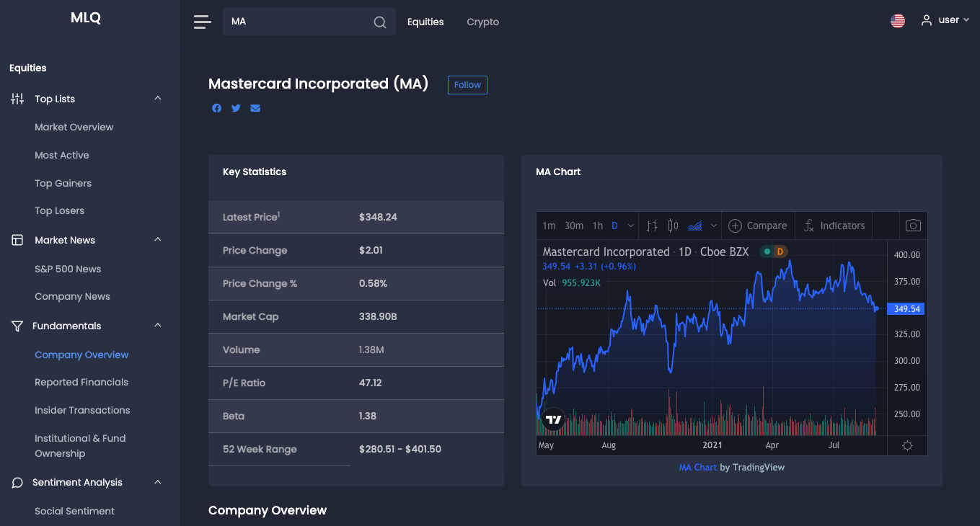Screen dimensions: 980x526
Task: Set chart interval to D
Action: 615,226
